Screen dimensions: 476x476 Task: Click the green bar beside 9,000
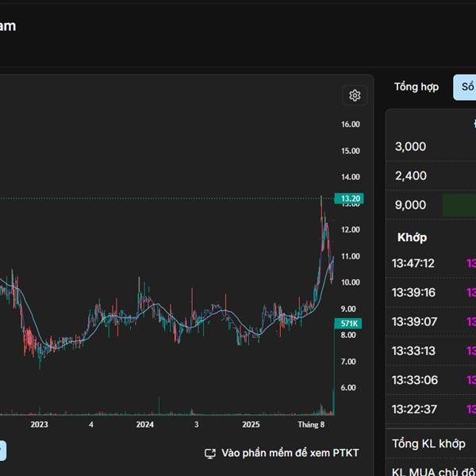[459, 205]
